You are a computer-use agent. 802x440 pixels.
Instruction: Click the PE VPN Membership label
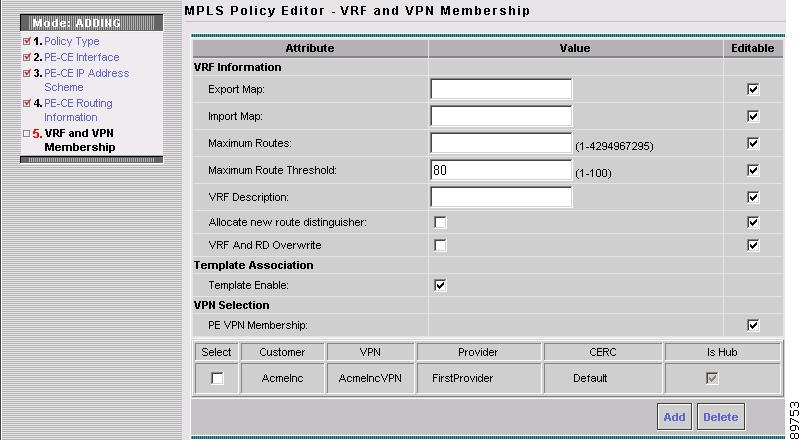click(258, 325)
